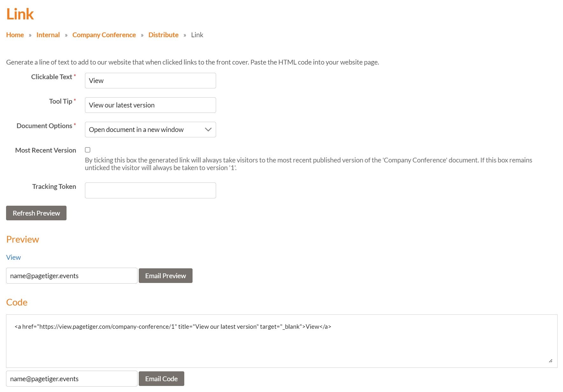Click the email field beside Email Preview
563x392 pixels.
[72, 276]
